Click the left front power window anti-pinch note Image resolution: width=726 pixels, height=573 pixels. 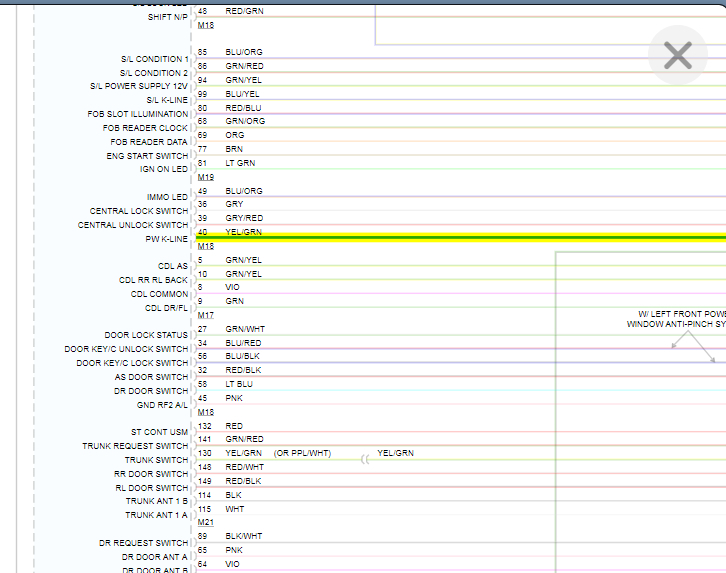[676, 319]
